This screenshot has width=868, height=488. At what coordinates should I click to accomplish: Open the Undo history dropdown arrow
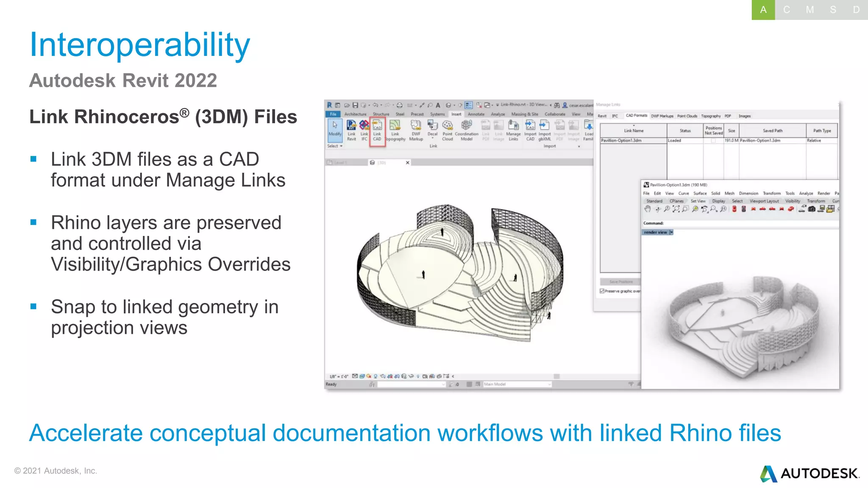[x=381, y=105]
